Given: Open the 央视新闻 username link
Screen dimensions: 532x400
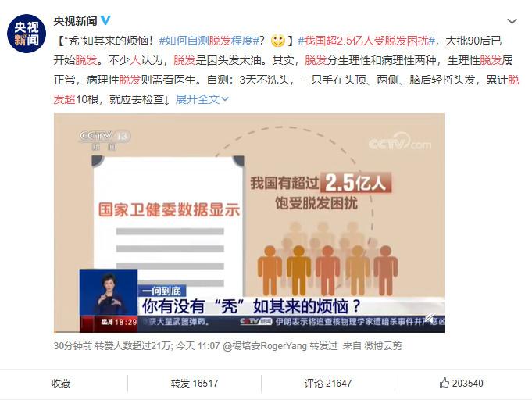Looking at the screenshot, I should click(x=75, y=21).
